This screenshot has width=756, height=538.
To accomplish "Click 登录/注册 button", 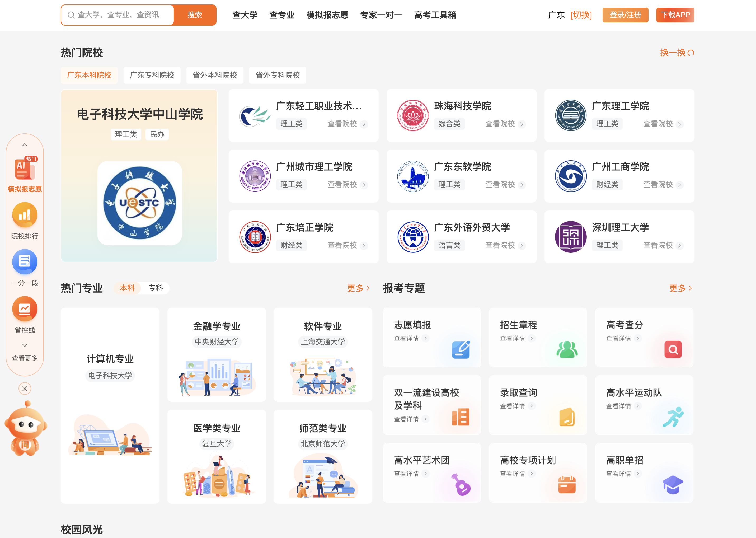I will point(625,15).
